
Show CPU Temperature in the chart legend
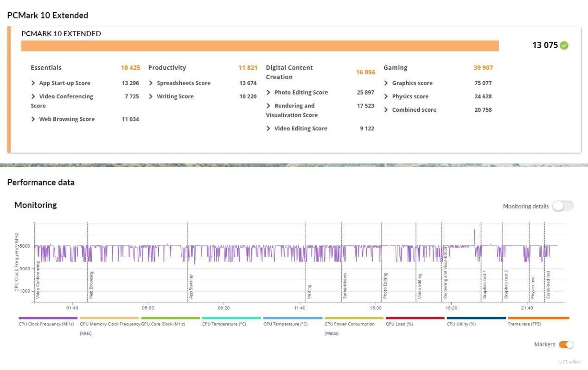231,319
